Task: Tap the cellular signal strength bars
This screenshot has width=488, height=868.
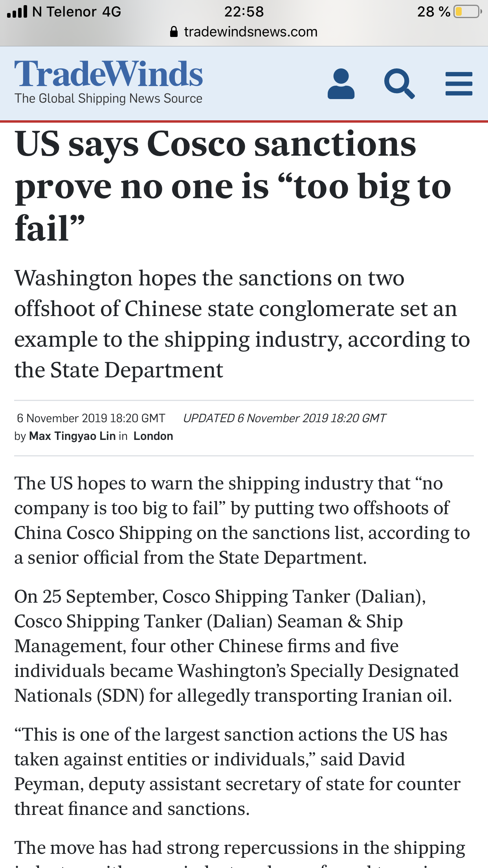Action: coord(17,12)
